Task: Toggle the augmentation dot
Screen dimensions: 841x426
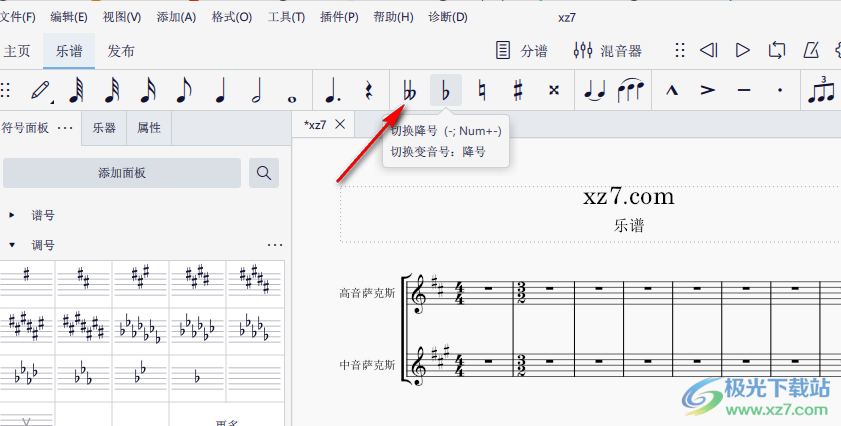Action: coord(333,90)
